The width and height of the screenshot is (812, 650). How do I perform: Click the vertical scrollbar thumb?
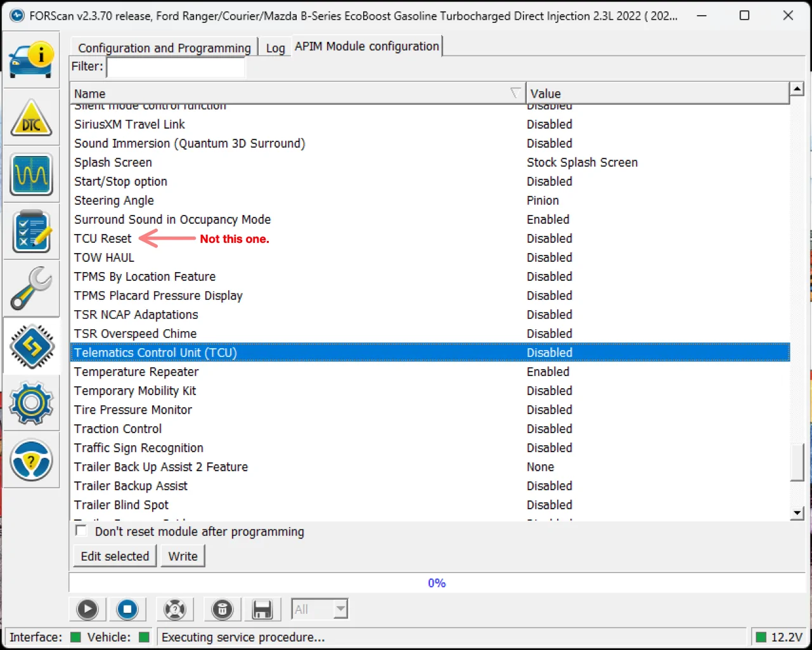click(797, 462)
